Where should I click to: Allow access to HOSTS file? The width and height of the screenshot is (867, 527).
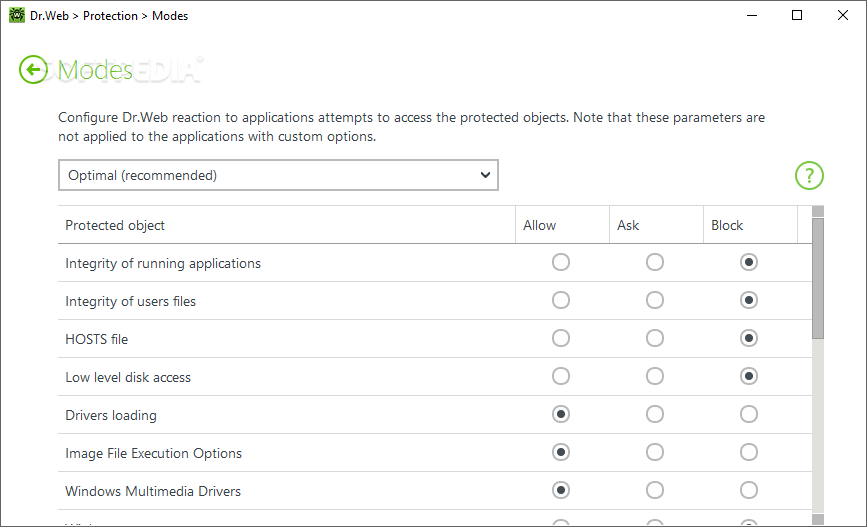(561, 338)
